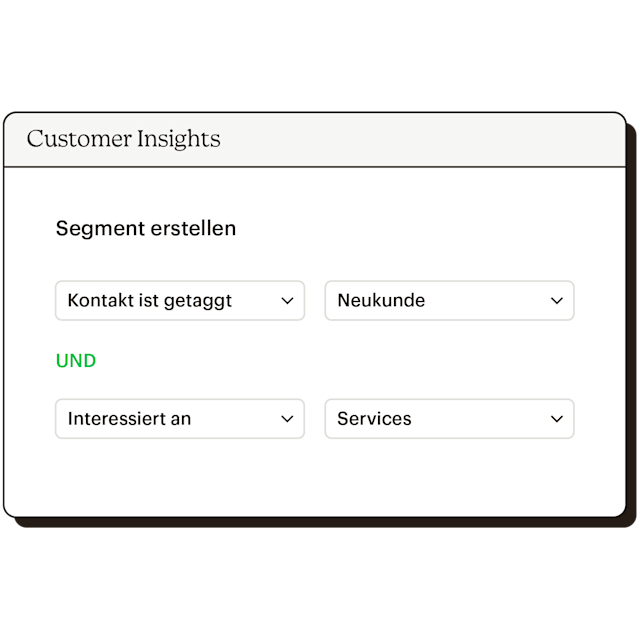Click the "Interessiert an" text label
Image resolution: width=640 pixels, height=640 pixels.
129,419
